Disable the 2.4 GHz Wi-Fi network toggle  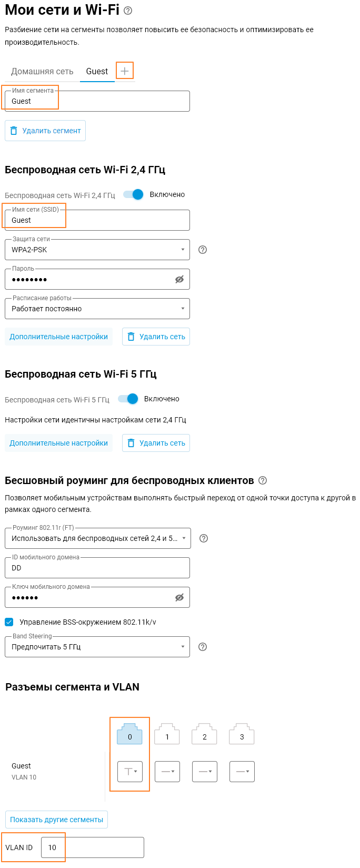(x=134, y=194)
